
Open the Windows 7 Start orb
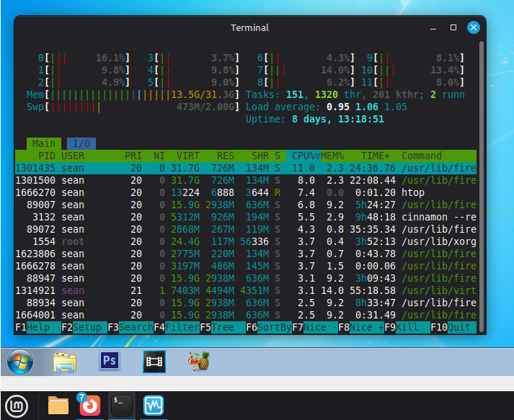pyautogui.click(x=20, y=362)
